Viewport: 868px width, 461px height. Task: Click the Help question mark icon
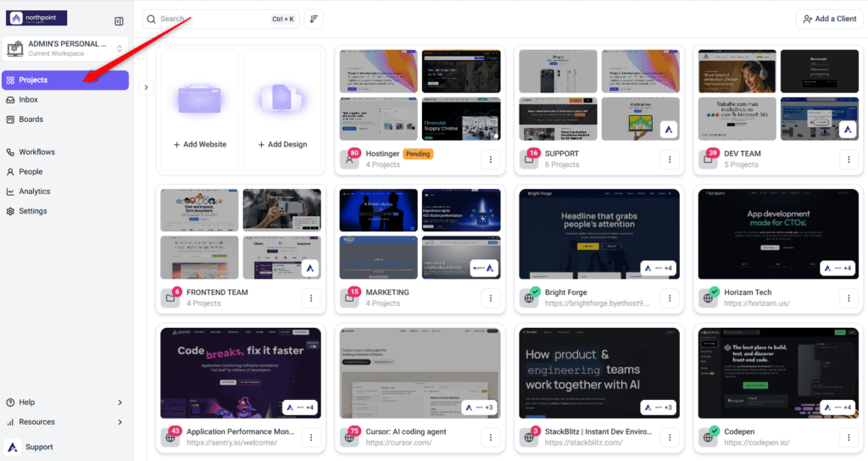10,403
